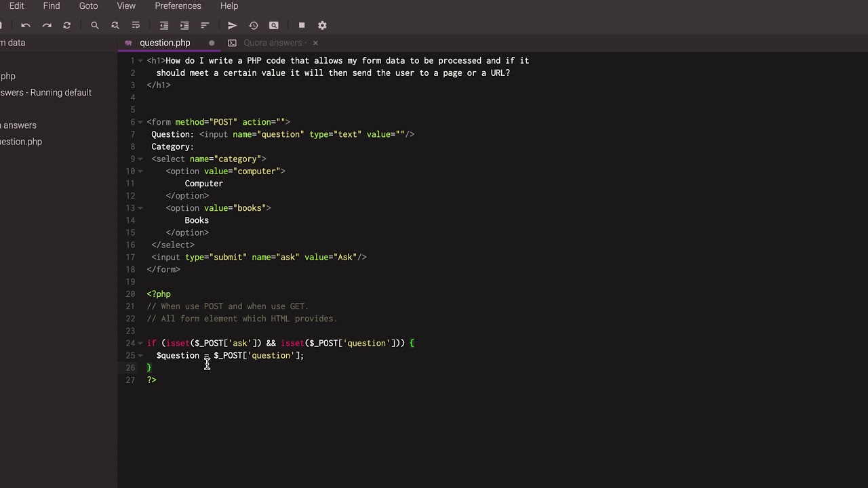Collapse the form block at line 6
Image resolution: width=868 pixels, height=488 pixels.
coord(140,123)
